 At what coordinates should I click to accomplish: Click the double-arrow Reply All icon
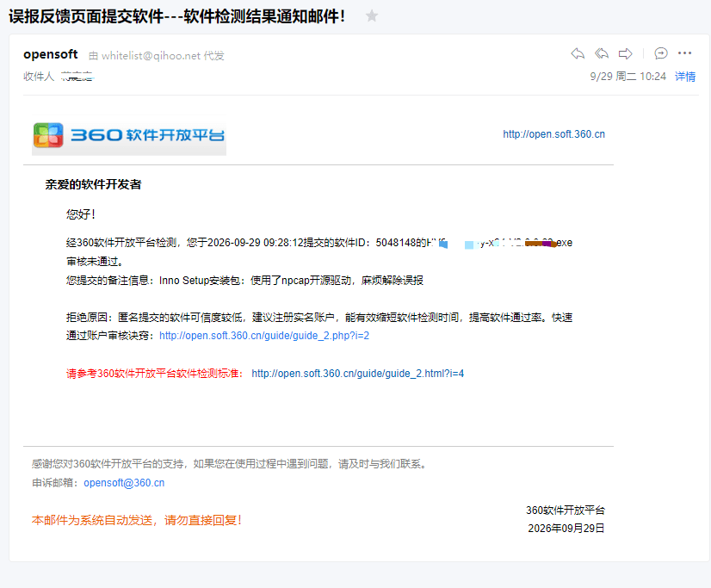tap(602, 53)
